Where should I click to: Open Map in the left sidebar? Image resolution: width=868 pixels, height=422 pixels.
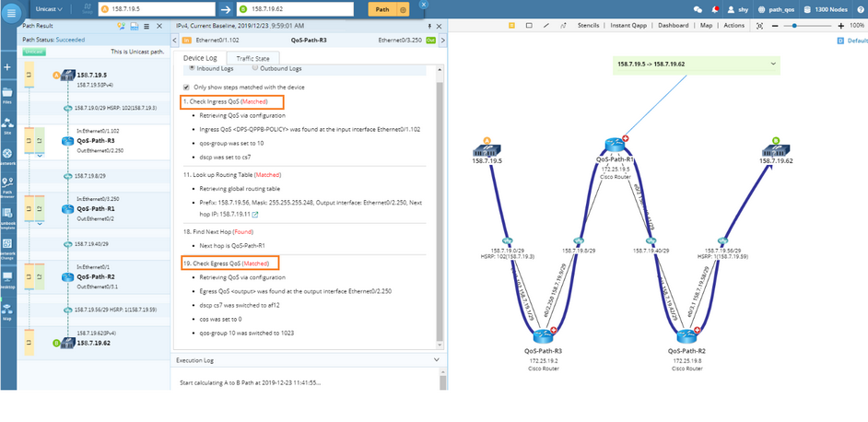pos(7,311)
